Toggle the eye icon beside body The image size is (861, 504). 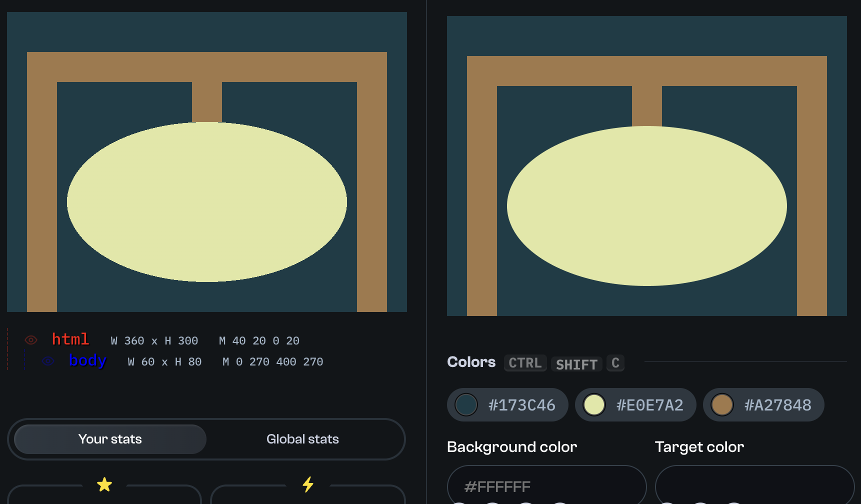(48, 361)
